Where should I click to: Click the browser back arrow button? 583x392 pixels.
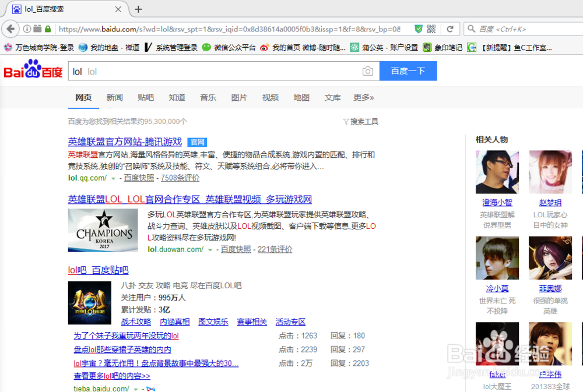click(x=10, y=29)
